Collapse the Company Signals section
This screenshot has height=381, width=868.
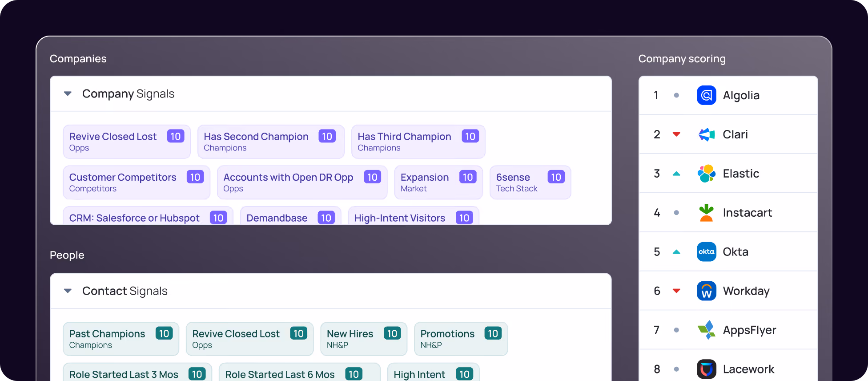(68, 93)
